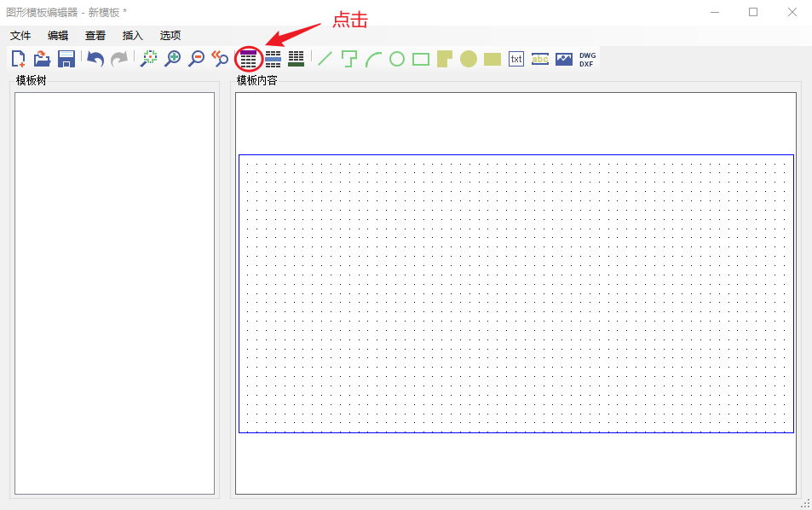Insert an image picture

pos(564,59)
